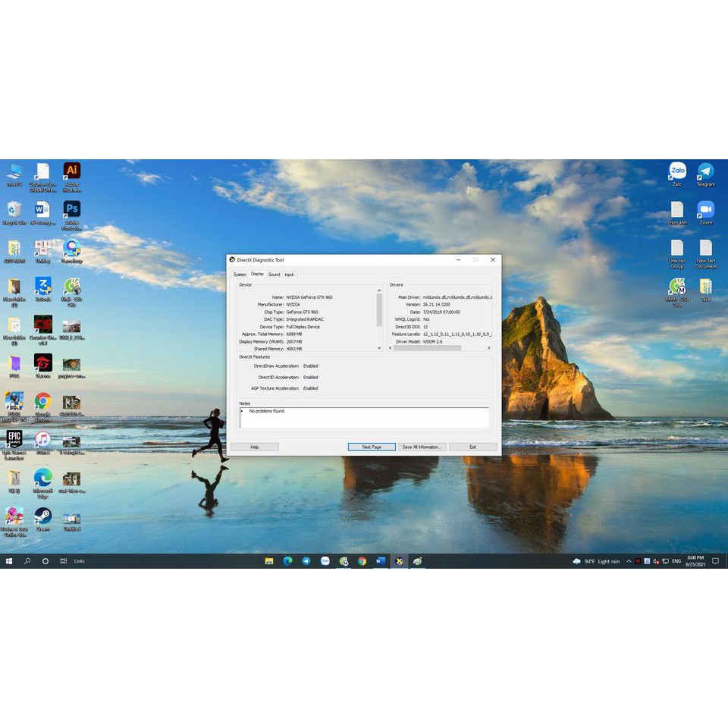Open the Epic Games Launcher desktop shortcut
This screenshot has height=728, width=728.
coord(14,438)
